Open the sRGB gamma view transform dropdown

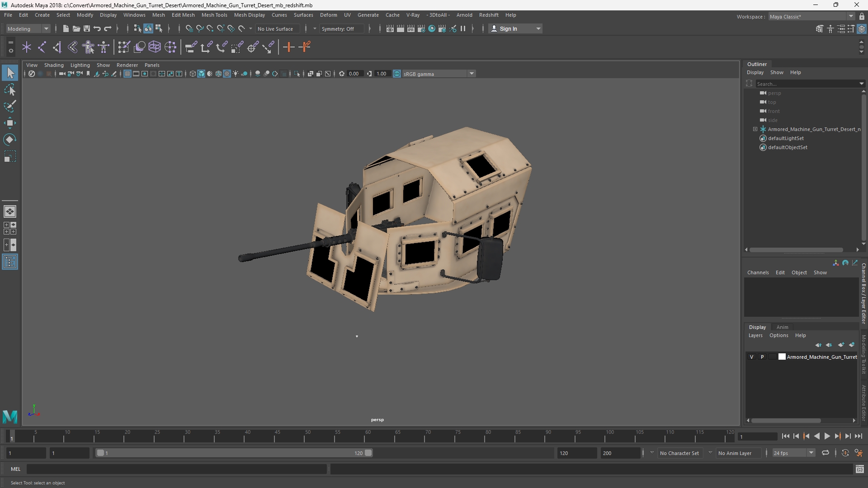[438, 74]
